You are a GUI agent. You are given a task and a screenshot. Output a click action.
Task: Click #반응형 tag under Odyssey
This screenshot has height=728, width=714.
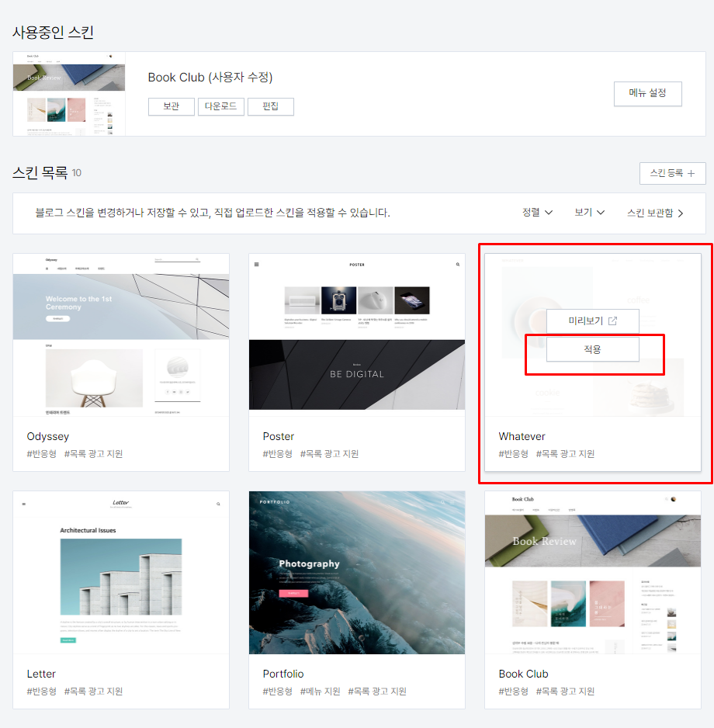[x=41, y=453]
